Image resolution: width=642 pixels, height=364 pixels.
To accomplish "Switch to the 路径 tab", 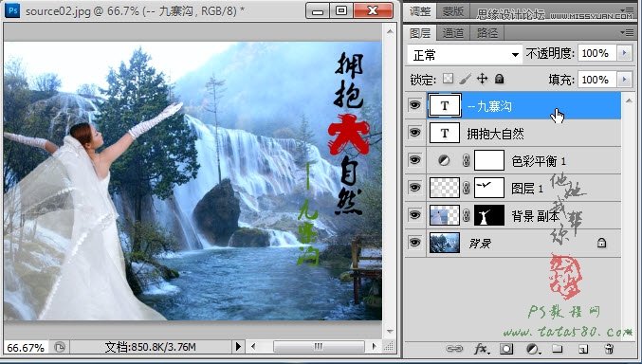I will pyautogui.click(x=486, y=33).
